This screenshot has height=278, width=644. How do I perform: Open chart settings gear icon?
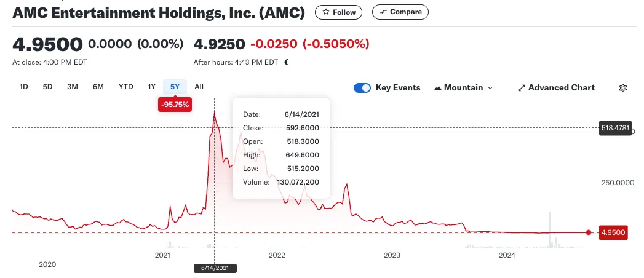623,88
